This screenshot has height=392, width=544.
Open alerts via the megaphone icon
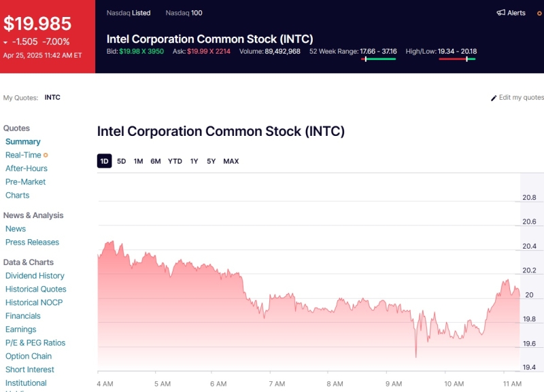tap(500, 13)
